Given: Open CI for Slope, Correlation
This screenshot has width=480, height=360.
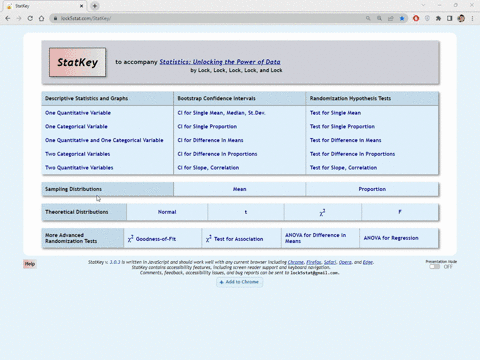Looking at the screenshot, I should click(208, 168).
